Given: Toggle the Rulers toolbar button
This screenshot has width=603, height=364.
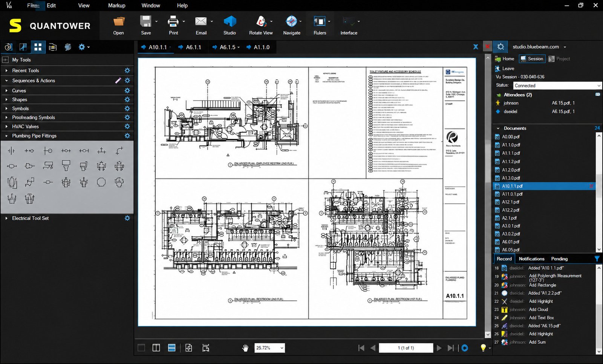Looking at the screenshot, I should [320, 25].
